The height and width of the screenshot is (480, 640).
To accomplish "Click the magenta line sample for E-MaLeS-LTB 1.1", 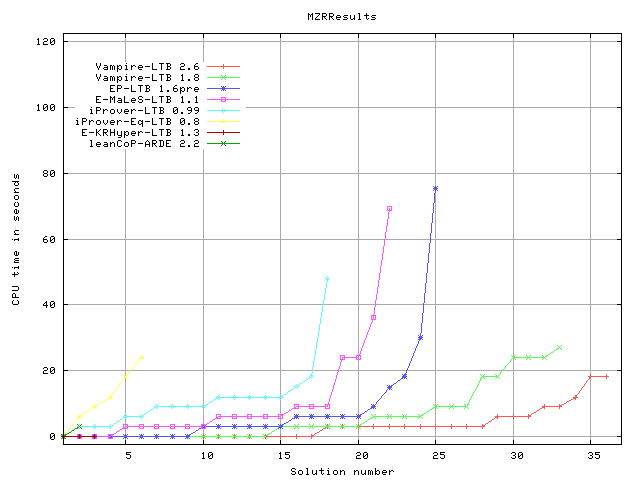I will tap(223, 99).
